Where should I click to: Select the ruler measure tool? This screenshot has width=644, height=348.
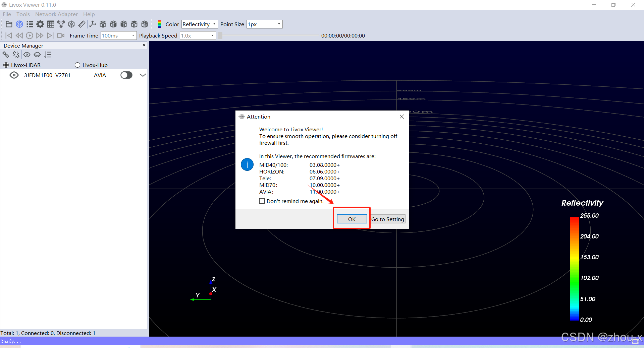tap(82, 24)
